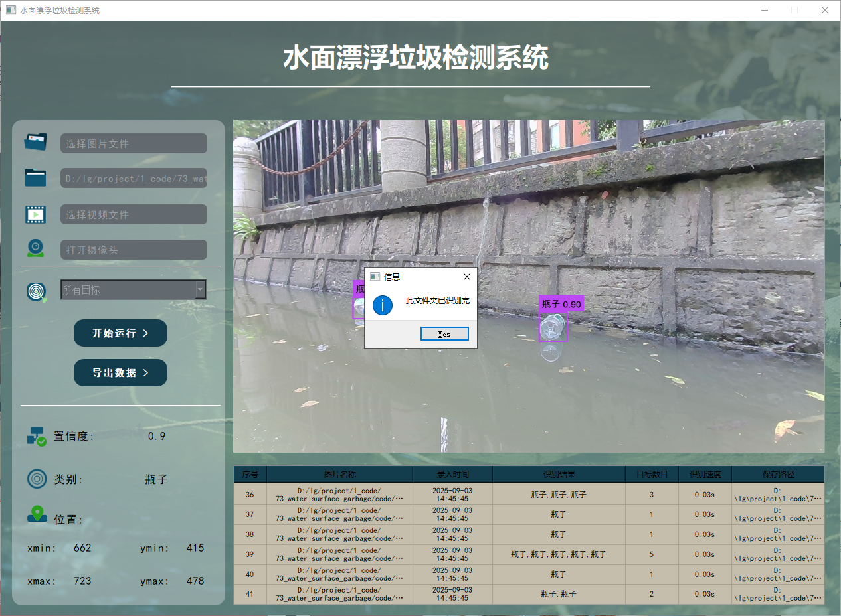Click the recording time cell in row 37
The image size is (841, 616).
click(x=452, y=514)
